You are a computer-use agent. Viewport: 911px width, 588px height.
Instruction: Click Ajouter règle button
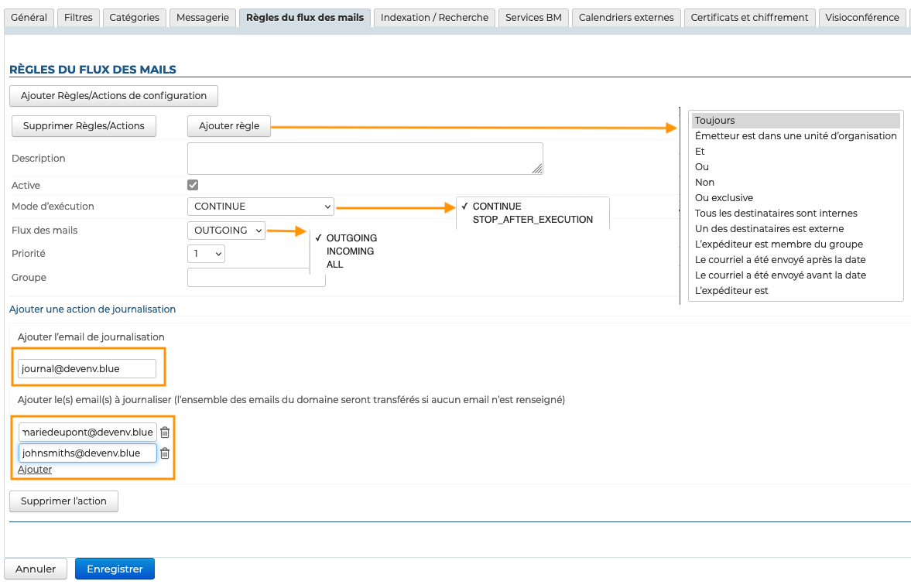[x=229, y=126]
